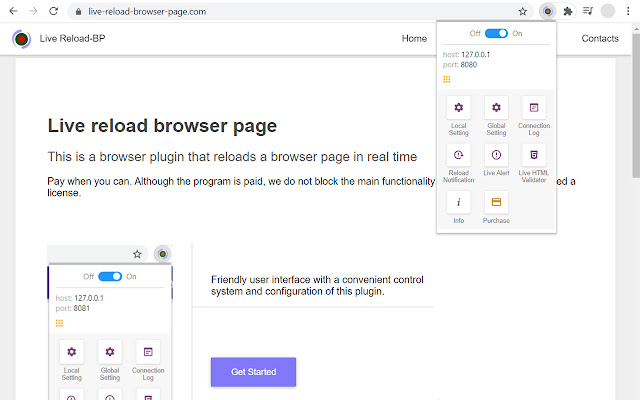Toggle the Off/On switch in extension popup
The height and width of the screenshot is (400, 640).
[496, 33]
